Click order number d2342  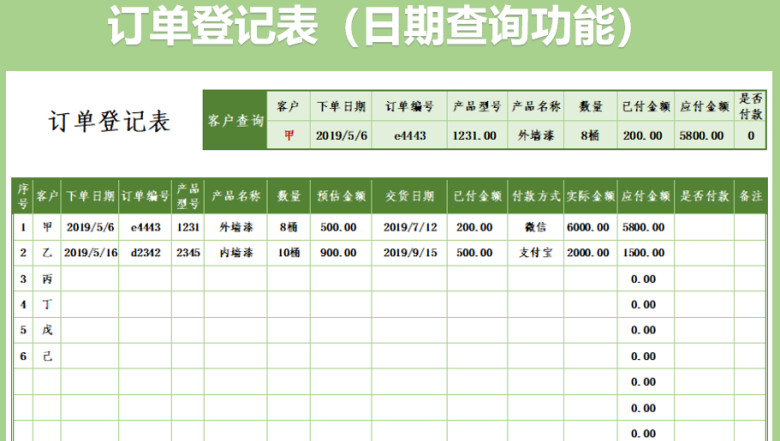point(145,253)
